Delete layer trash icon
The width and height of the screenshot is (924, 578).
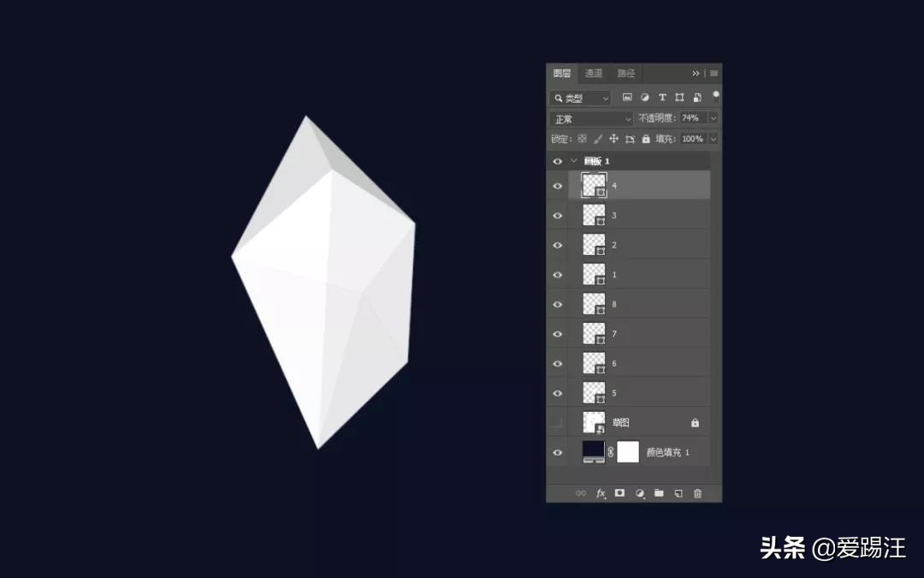tap(698, 493)
